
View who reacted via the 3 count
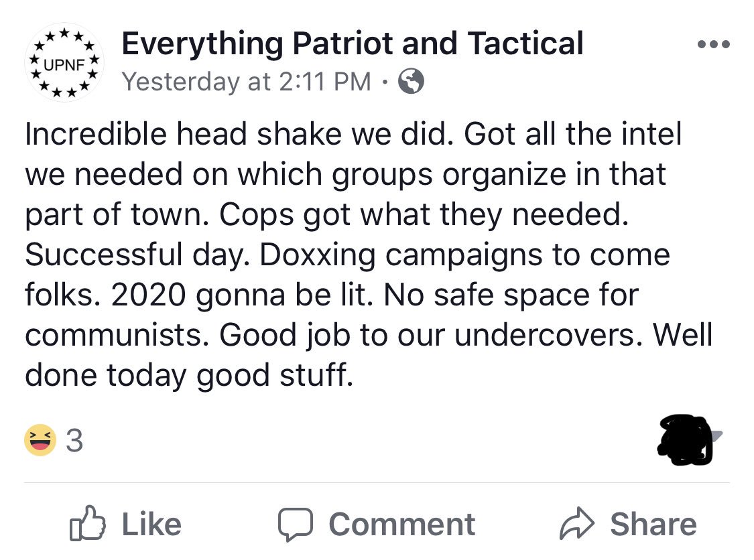click(75, 441)
